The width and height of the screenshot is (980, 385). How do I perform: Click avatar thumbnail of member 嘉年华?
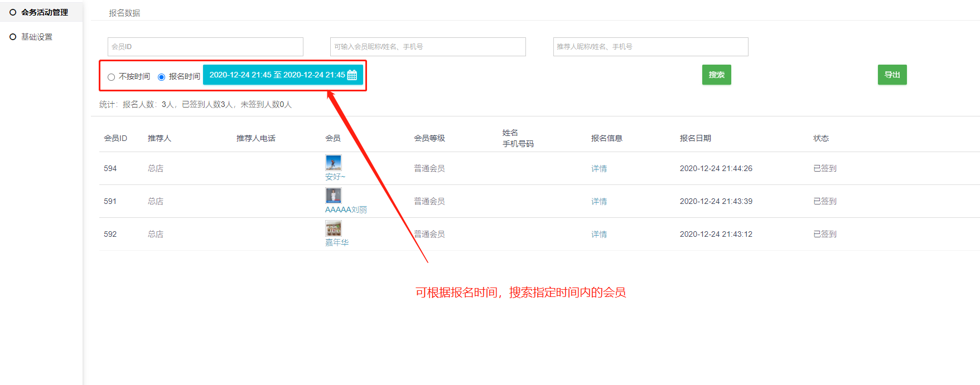[334, 228]
